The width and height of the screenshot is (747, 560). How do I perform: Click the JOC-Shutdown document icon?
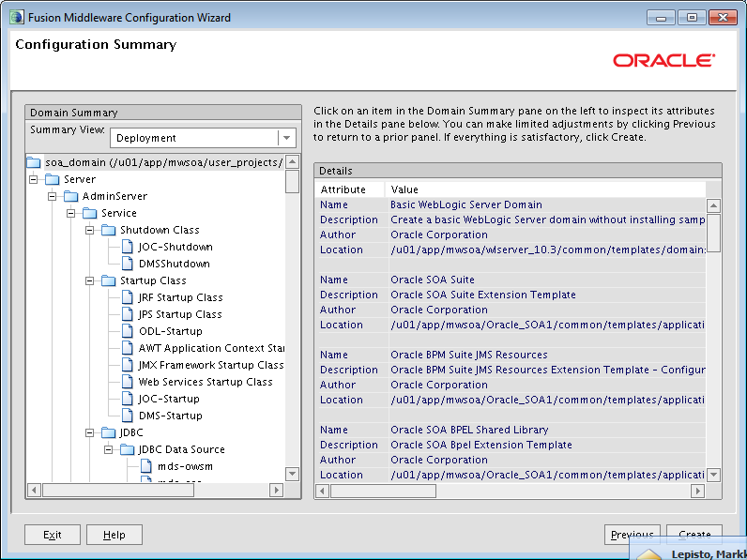click(x=128, y=247)
